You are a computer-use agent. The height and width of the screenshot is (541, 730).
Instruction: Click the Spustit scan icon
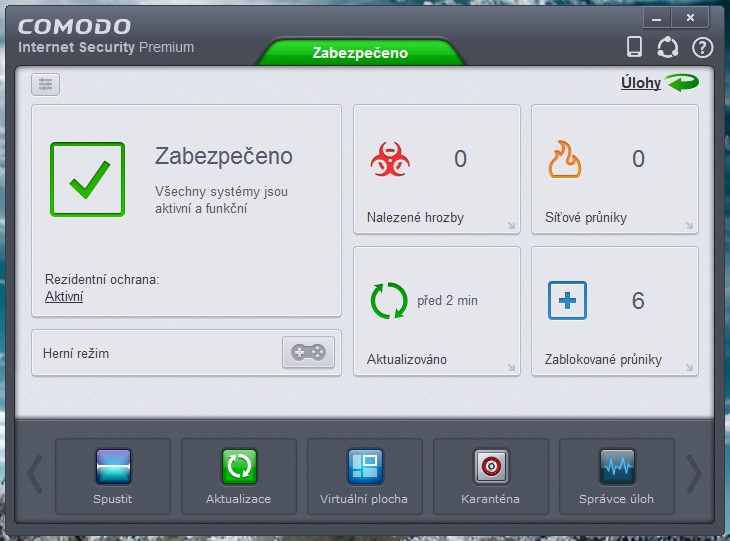(113, 467)
